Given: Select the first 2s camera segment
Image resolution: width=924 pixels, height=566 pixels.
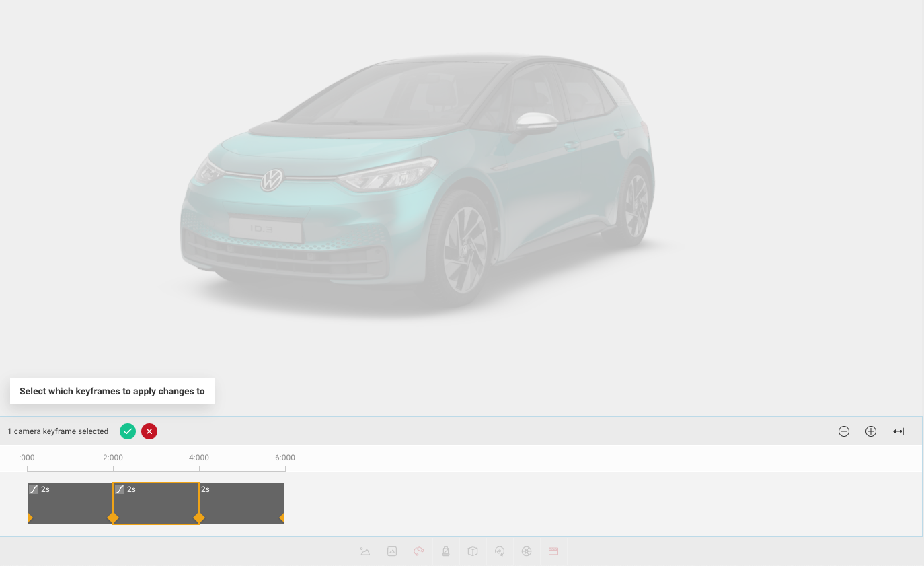Looking at the screenshot, I should (70, 503).
